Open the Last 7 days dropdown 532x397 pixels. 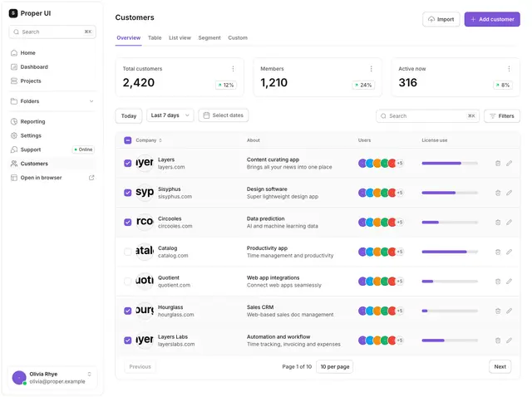click(170, 115)
